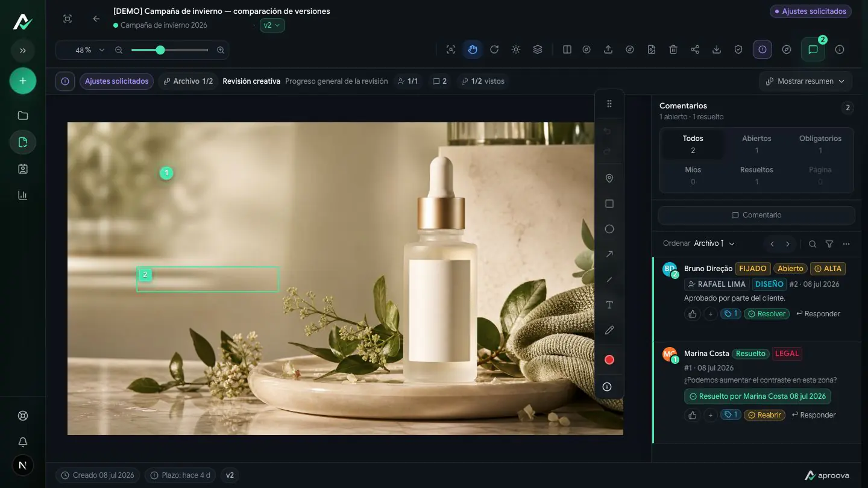868x488 pixels.
Task: Select the Abiertos comments tab
Action: [756, 144]
